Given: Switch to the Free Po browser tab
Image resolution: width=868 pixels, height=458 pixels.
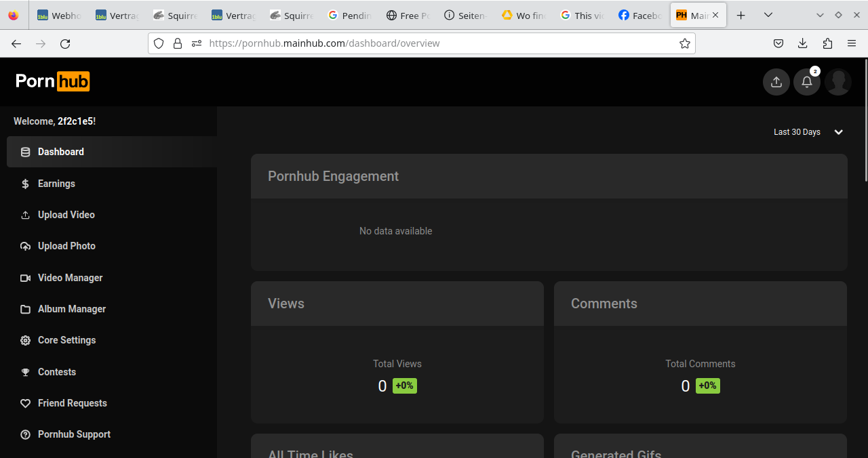Looking at the screenshot, I should [x=408, y=15].
